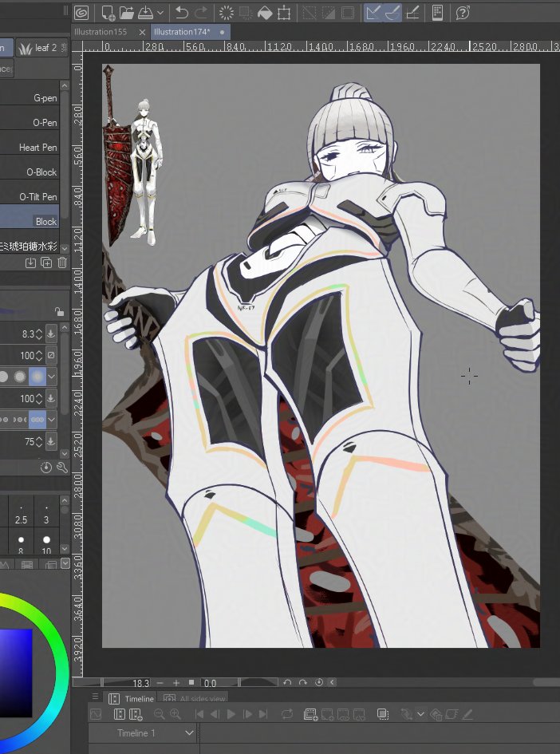Open brush size dynamics button
Image resolution: width=560 pixels, height=754 pixels.
click(x=51, y=334)
